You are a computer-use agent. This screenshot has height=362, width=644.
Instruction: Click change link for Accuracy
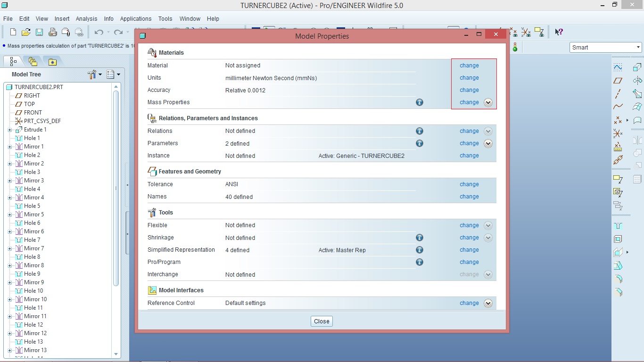point(469,90)
